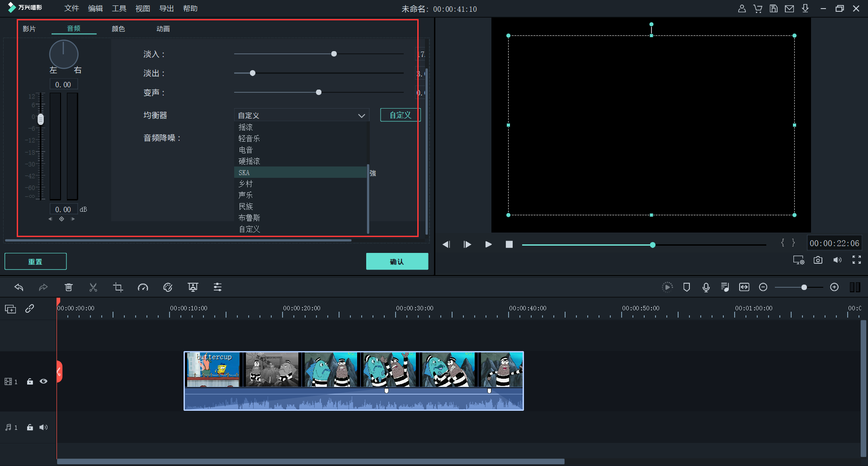Add a marker with shield icon
This screenshot has width=868, height=466.
(x=686, y=287)
